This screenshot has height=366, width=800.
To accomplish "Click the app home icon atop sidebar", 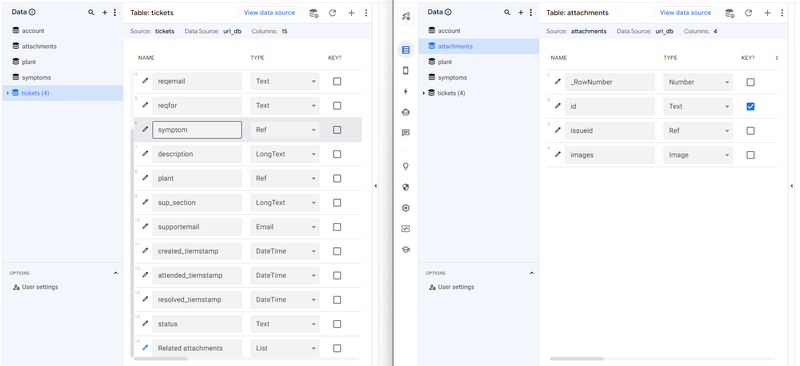I will pyautogui.click(x=406, y=16).
